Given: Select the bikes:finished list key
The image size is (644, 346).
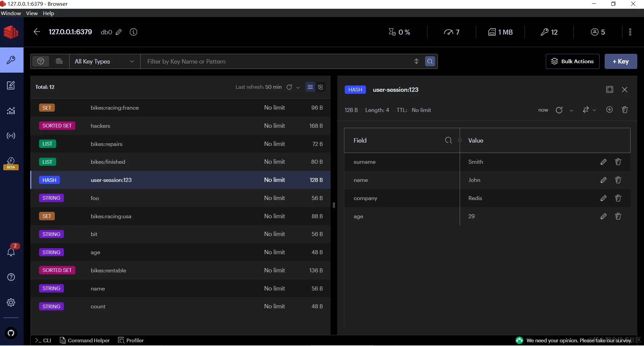Looking at the screenshot, I should click(180, 162).
